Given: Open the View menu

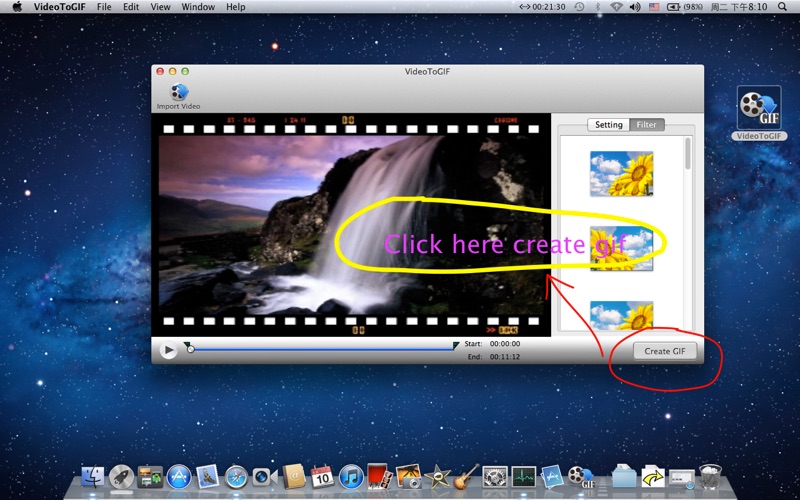Looking at the screenshot, I should coord(161,7).
